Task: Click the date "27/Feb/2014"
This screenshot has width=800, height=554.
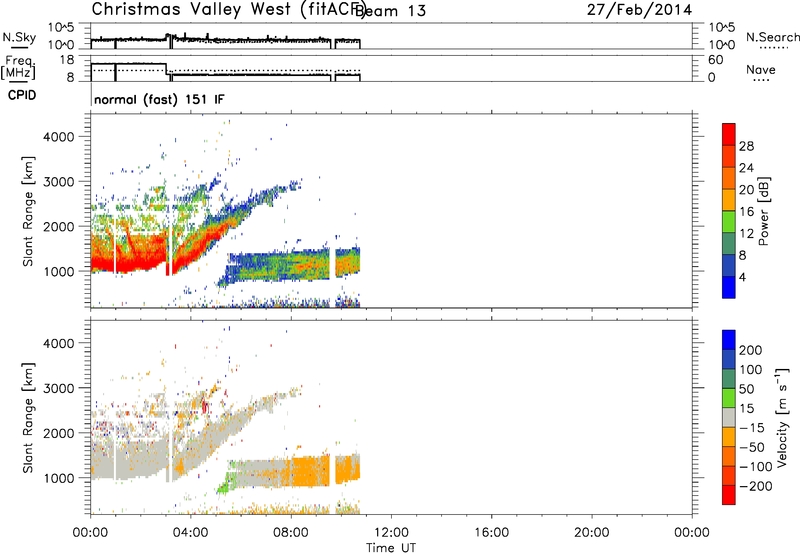Action: coord(639,10)
